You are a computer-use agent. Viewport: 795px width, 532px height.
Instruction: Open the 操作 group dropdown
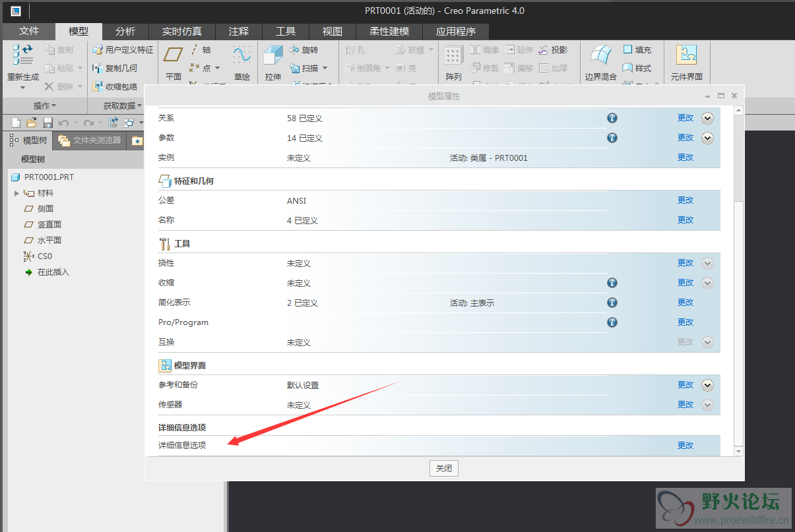(45, 105)
